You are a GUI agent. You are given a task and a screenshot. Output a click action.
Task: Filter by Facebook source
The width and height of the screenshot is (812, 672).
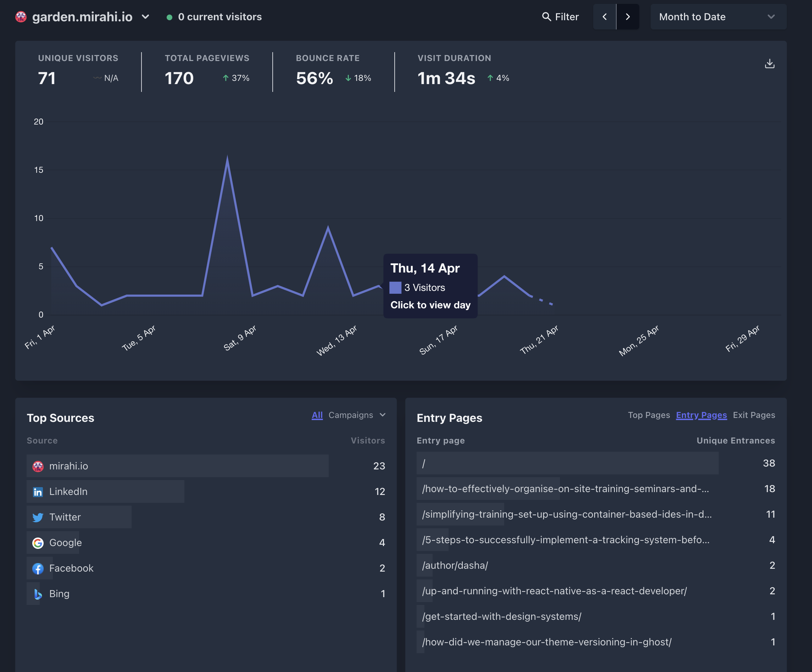tap(71, 568)
